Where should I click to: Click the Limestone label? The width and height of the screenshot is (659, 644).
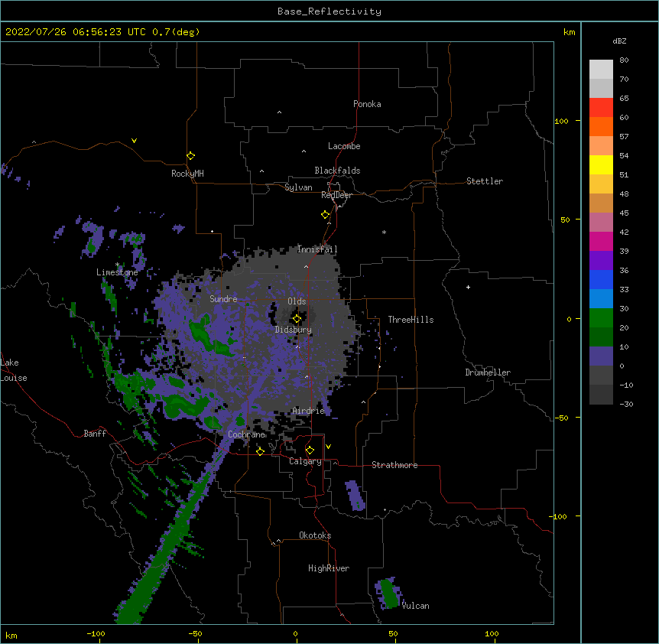[x=117, y=272]
